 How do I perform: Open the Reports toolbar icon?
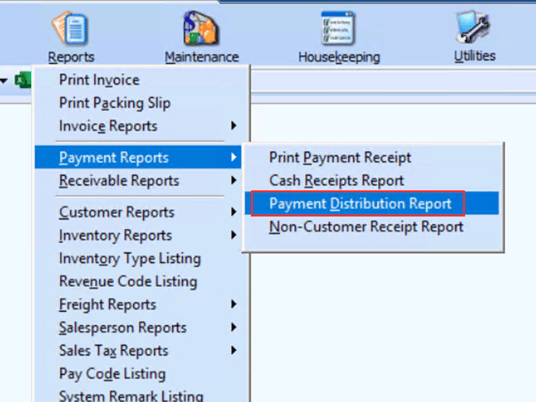coord(70,28)
